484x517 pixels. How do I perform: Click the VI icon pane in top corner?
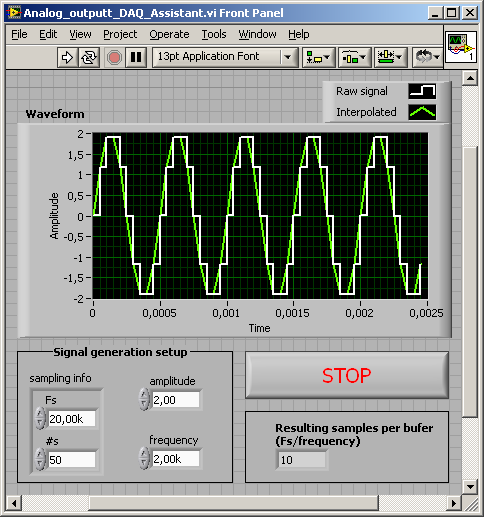pos(461,47)
